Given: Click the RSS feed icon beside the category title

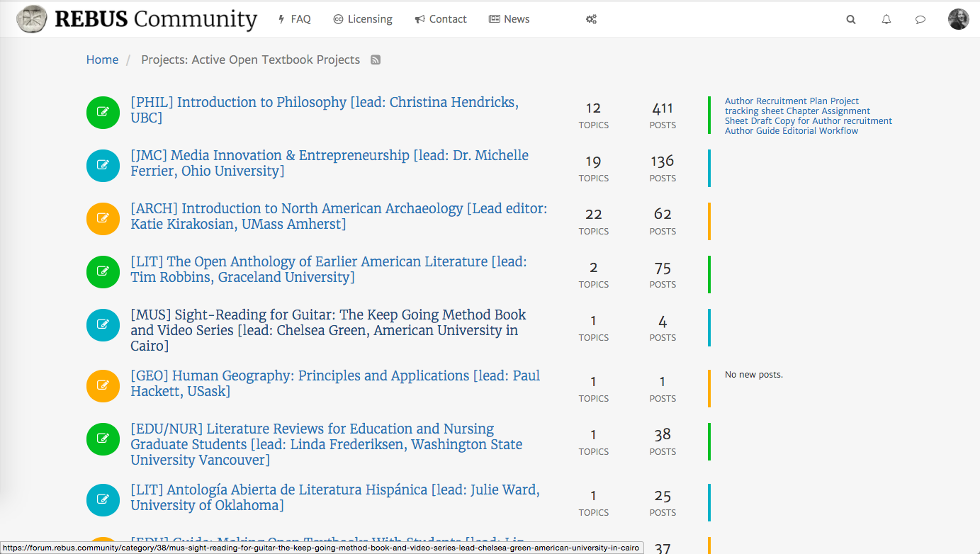Looking at the screenshot, I should 376,60.
